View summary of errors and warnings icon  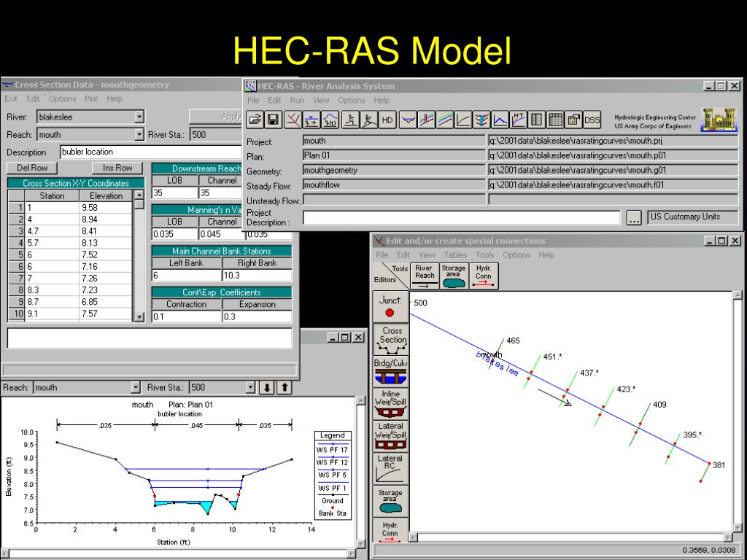click(x=574, y=120)
